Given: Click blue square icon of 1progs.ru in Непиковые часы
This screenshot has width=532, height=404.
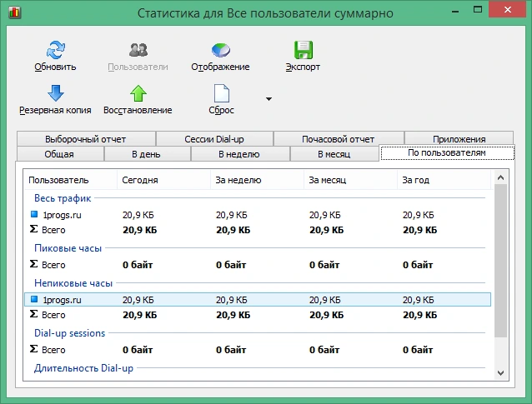Looking at the screenshot, I should click(x=34, y=299).
